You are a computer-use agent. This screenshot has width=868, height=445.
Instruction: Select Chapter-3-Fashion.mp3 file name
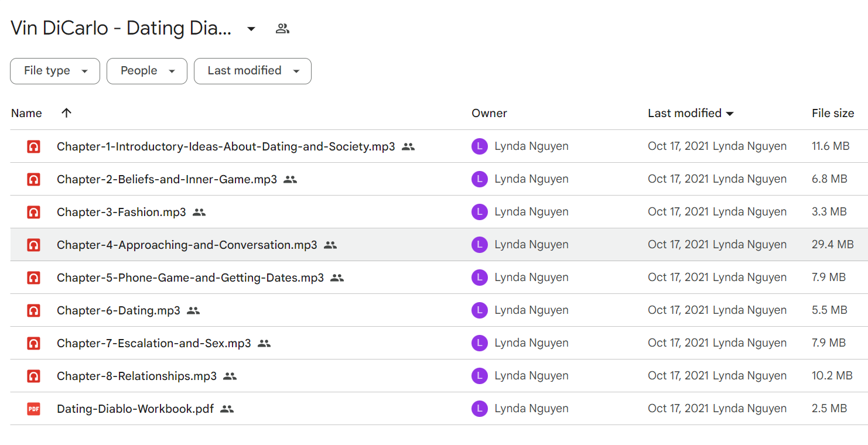(121, 212)
